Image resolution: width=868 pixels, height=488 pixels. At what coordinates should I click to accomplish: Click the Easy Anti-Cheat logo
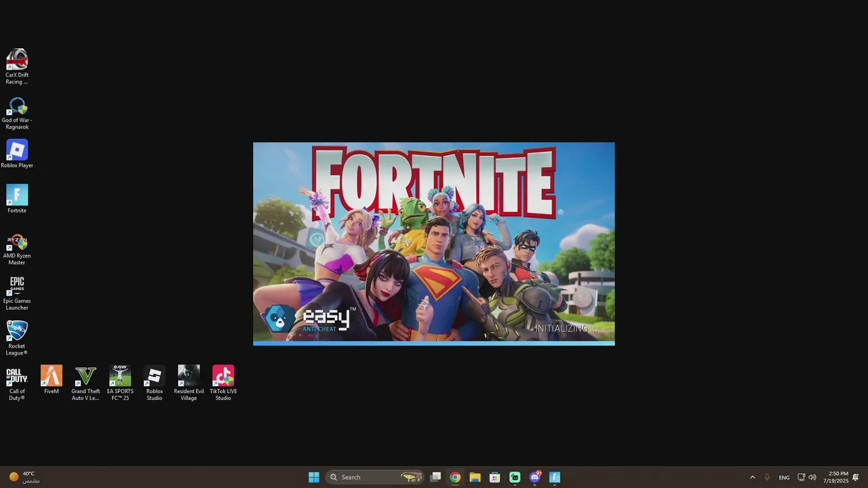click(310, 319)
